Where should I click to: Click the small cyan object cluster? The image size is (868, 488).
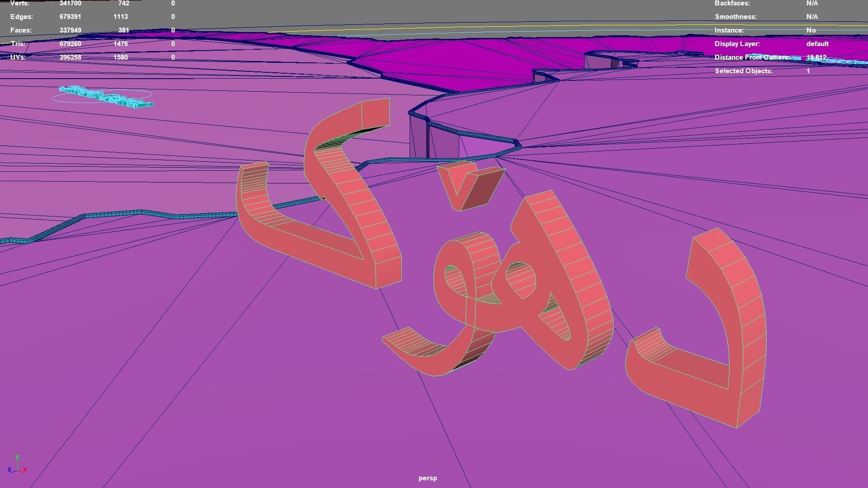(x=106, y=97)
